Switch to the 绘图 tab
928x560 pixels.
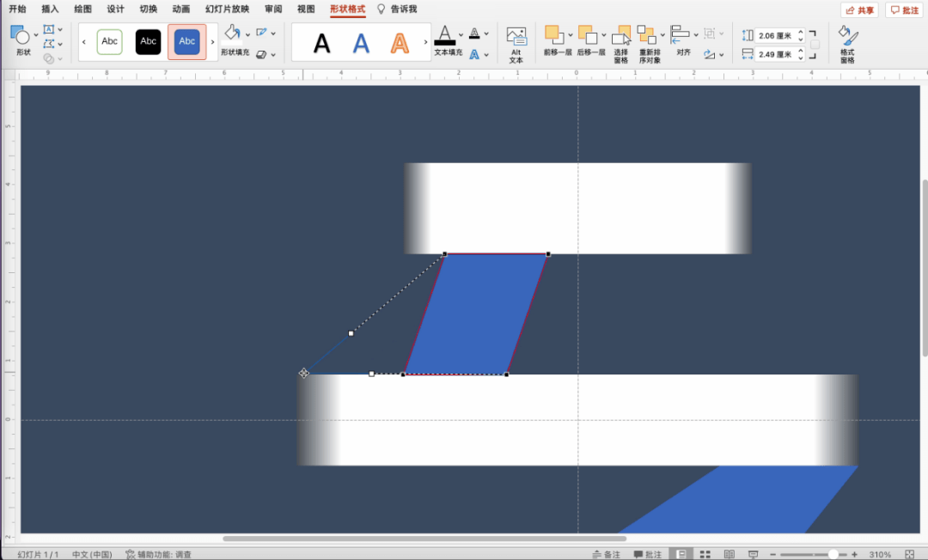pos(82,9)
